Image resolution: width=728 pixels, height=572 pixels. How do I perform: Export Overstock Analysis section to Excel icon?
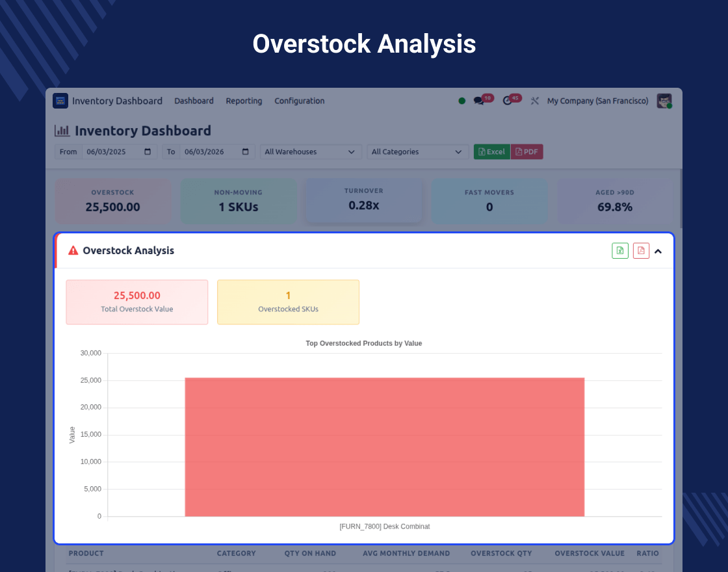[x=620, y=251]
